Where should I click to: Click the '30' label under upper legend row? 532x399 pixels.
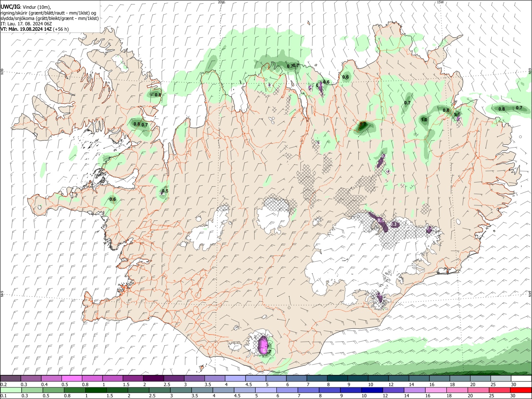[514, 384]
